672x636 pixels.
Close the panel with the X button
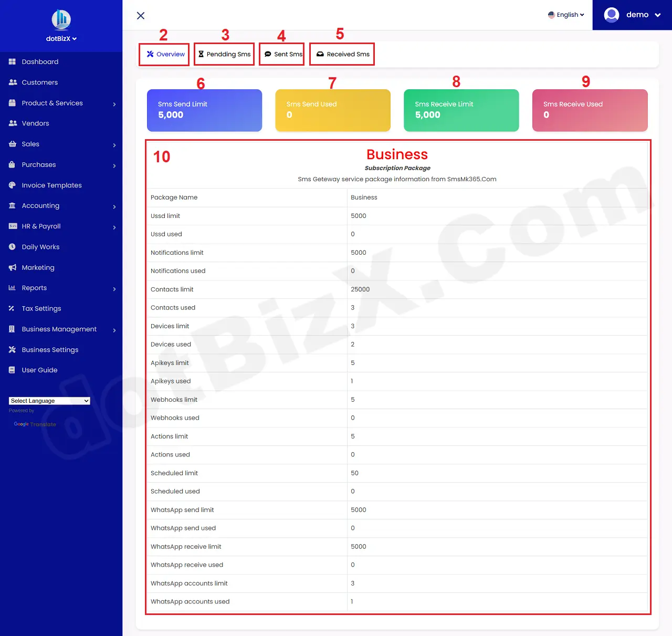click(140, 16)
